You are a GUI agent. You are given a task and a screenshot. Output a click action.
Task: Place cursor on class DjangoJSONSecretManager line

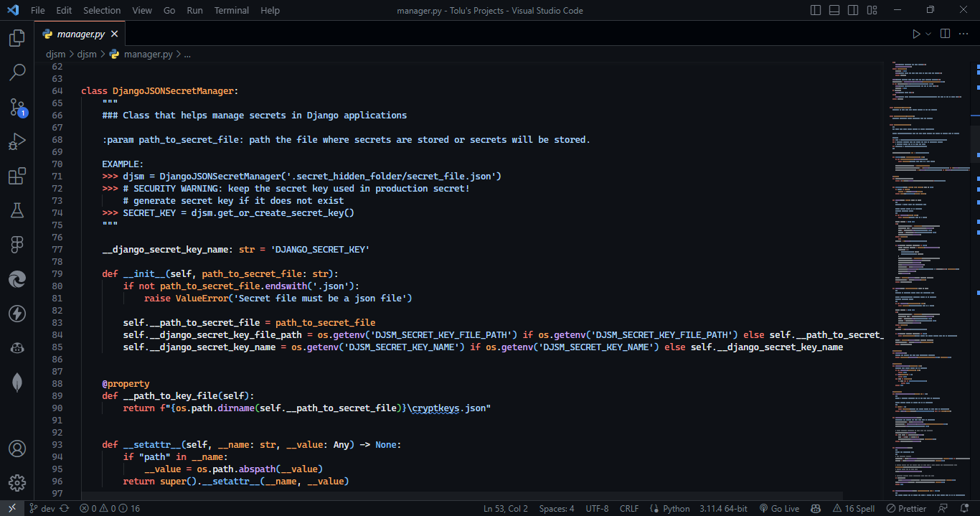(x=159, y=91)
